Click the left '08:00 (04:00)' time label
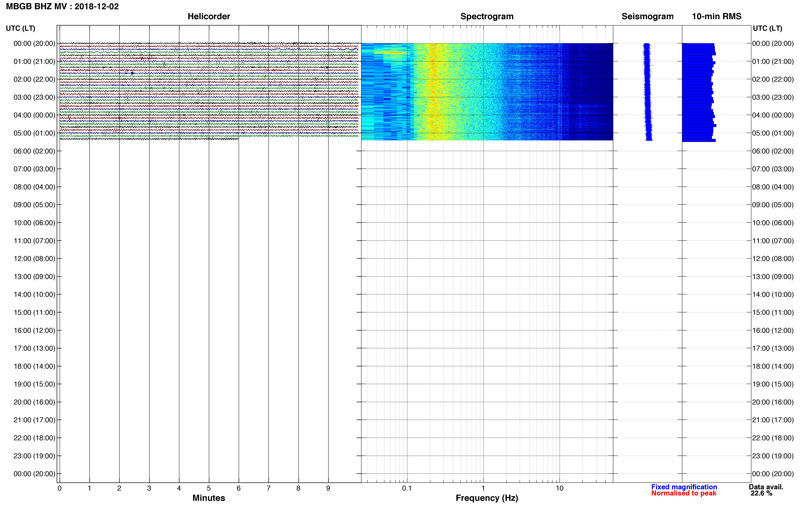 click(x=34, y=187)
